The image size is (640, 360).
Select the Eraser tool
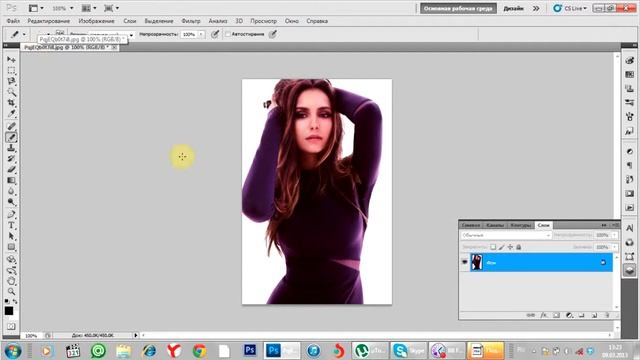pyautogui.click(x=11, y=169)
